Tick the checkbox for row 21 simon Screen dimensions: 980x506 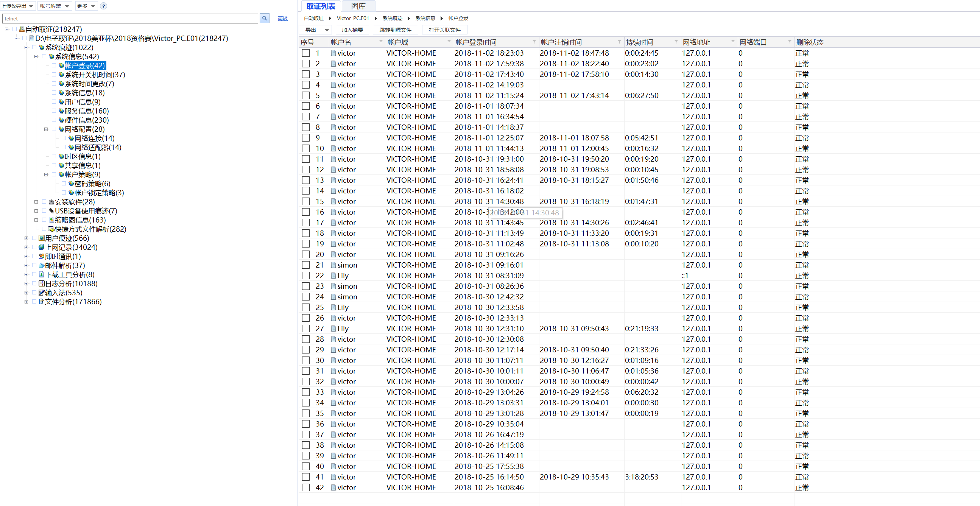(306, 265)
